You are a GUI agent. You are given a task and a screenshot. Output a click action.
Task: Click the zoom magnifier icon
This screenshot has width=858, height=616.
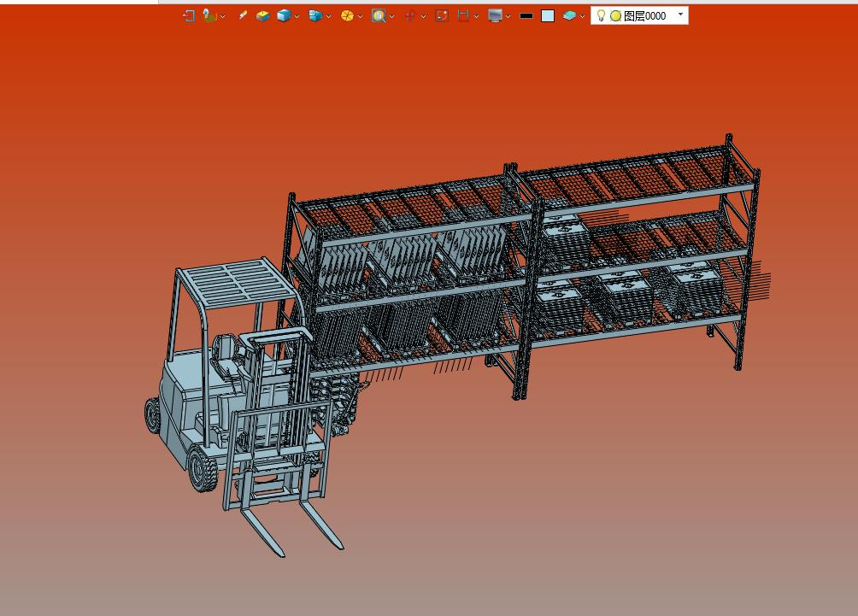pos(378,16)
